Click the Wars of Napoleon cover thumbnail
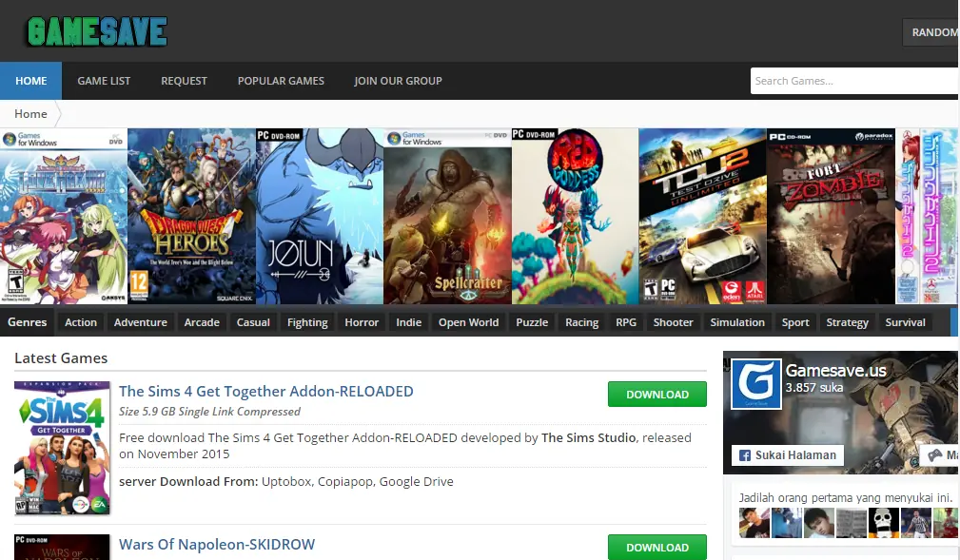Image resolution: width=960 pixels, height=560 pixels. [62, 547]
